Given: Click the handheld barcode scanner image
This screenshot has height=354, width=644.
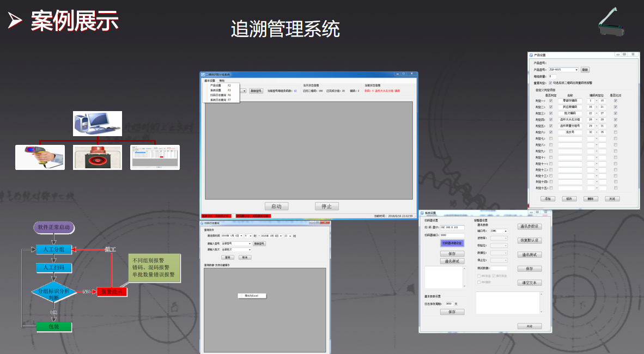Looking at the screenshot, I should click(40, 157).
